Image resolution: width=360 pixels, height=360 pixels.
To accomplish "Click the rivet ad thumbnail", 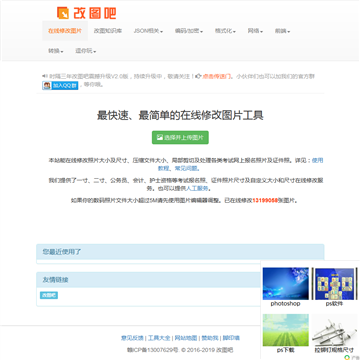I will pos(334,330).
